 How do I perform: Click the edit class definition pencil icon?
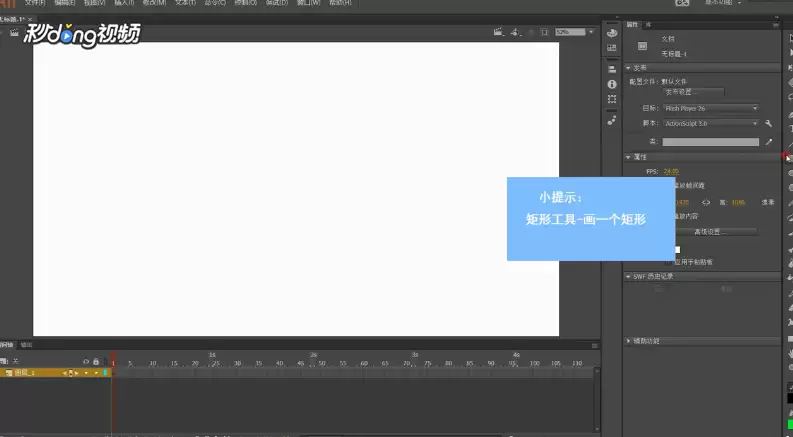click(769, 142)
